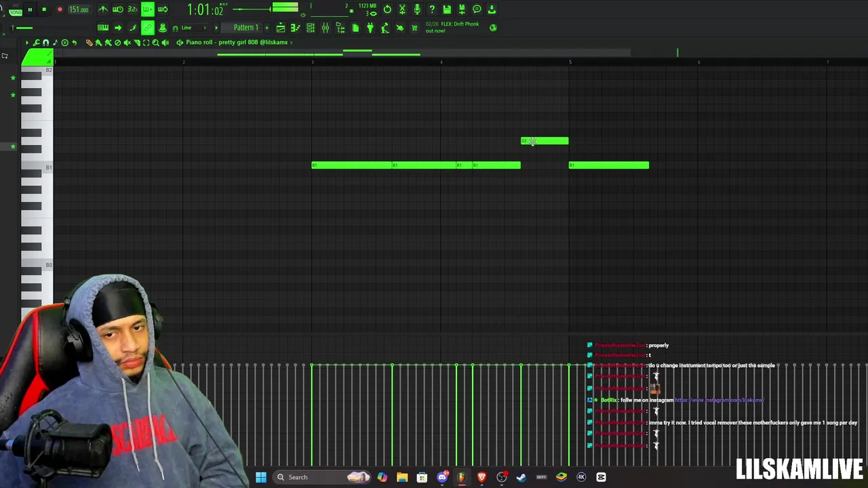Adjust the main volume slider

252,9
